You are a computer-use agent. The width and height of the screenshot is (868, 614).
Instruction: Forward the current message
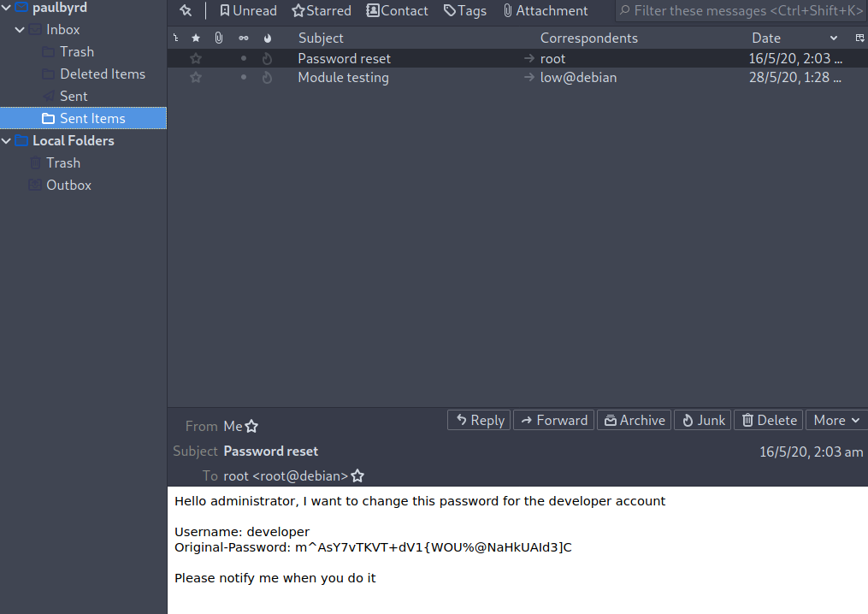[x=553, y=420]
